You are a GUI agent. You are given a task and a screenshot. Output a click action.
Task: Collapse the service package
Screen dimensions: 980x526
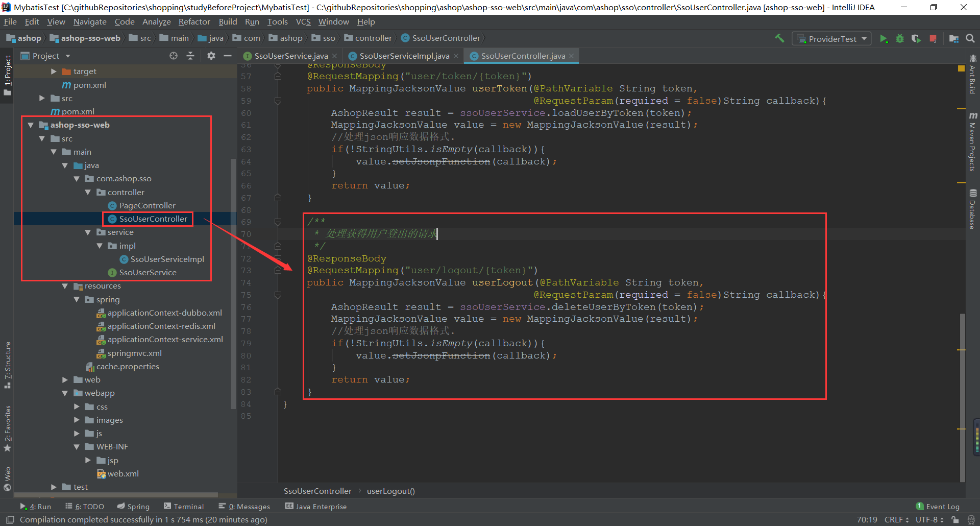88,232
